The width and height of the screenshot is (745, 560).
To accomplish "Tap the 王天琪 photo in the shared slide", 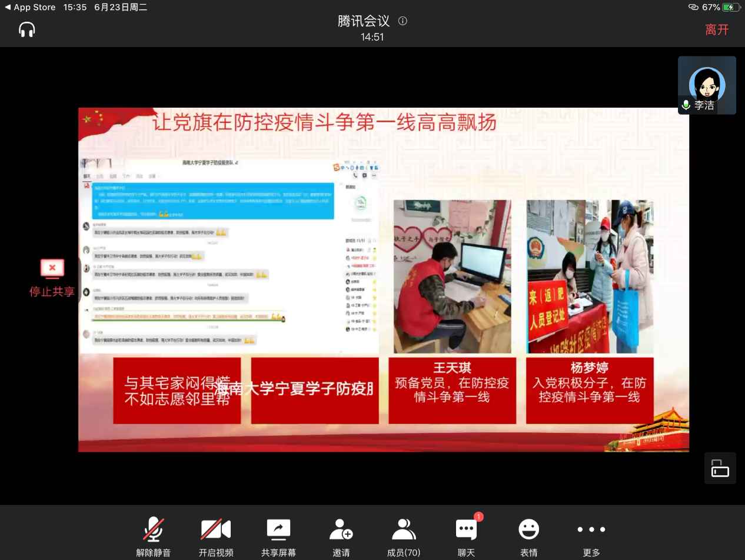I will (452, 276).
